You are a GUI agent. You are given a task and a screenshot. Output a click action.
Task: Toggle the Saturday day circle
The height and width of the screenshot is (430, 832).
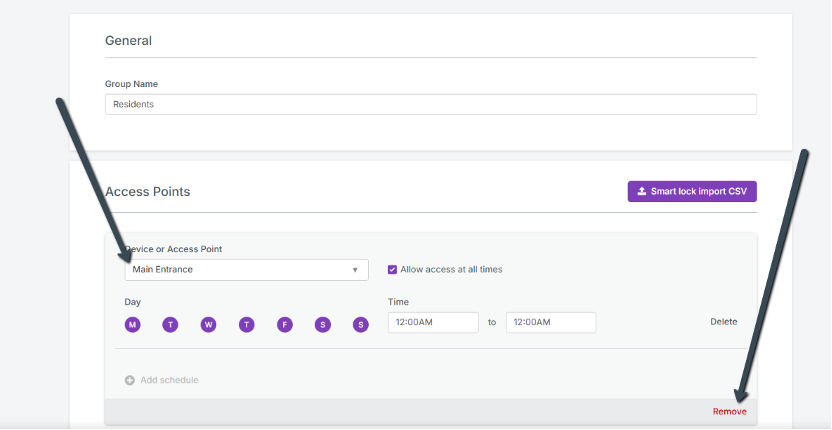point(322,324)
